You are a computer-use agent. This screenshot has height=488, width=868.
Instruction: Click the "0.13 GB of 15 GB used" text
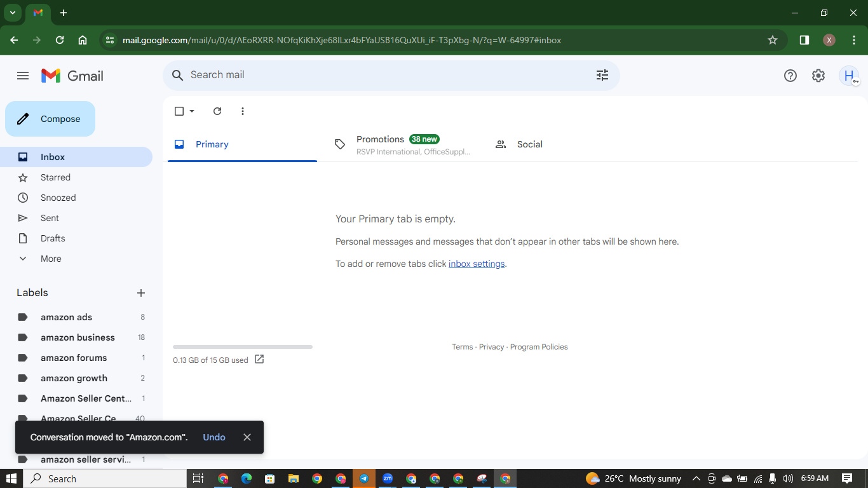coord(210,360)
